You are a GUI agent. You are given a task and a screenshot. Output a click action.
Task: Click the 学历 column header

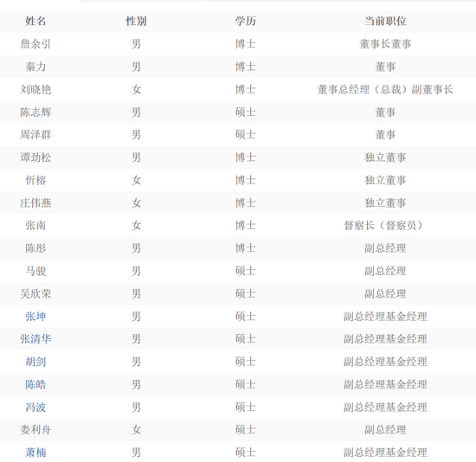coord(245,21)
